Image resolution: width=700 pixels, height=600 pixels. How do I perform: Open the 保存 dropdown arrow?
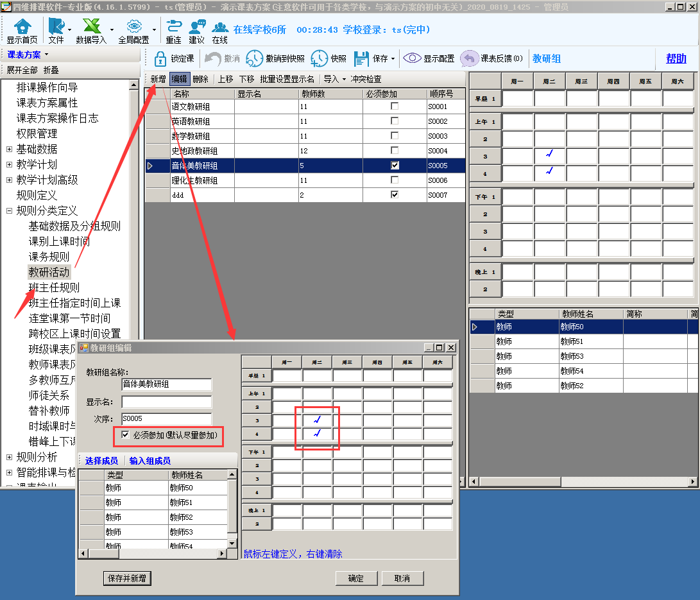tap(393, 59)
